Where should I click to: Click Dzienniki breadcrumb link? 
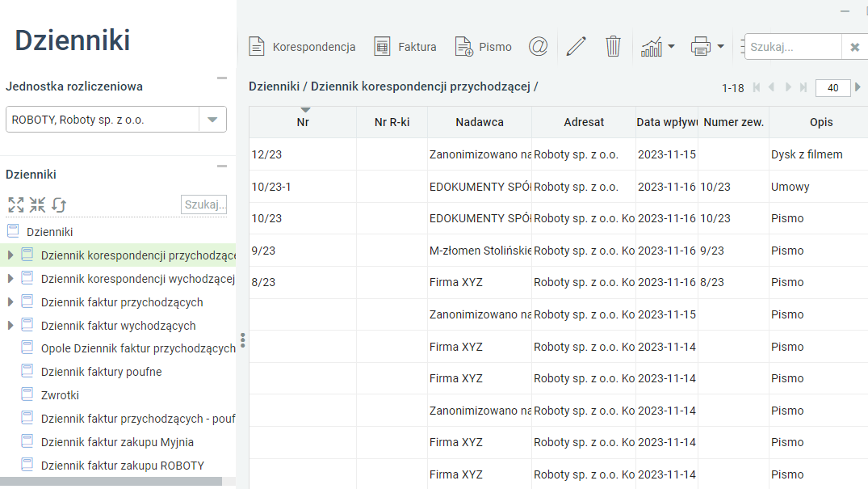pyautogui.click(x=274, y=86)
